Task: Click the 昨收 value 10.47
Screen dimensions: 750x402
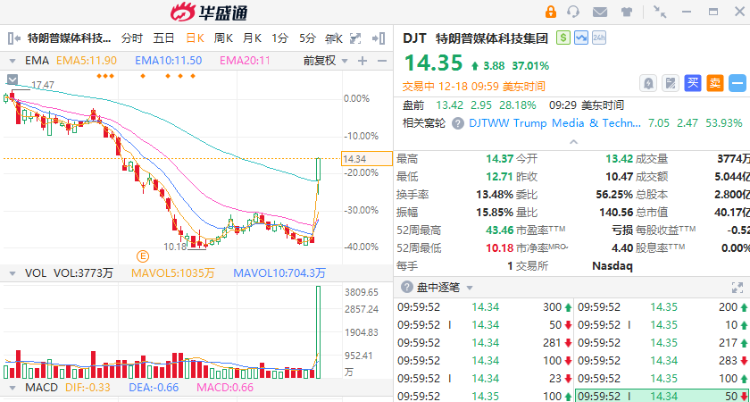Action: (619, 177)
